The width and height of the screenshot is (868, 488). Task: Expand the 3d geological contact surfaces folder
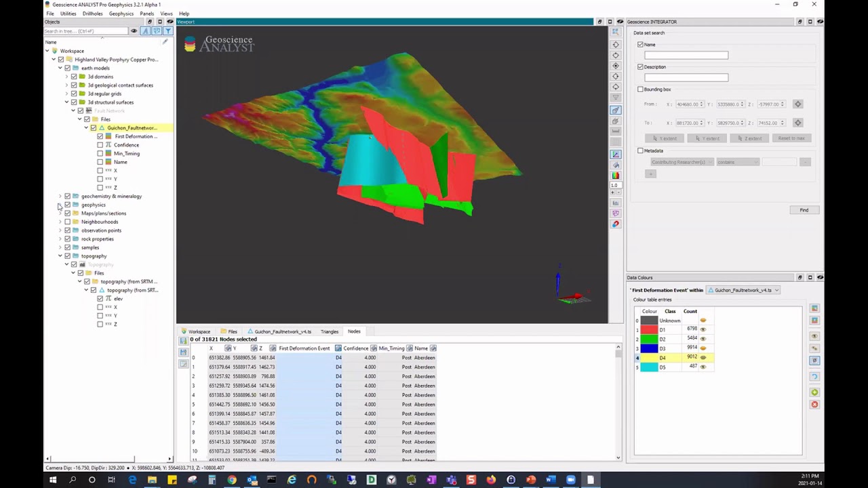[66, 85]
